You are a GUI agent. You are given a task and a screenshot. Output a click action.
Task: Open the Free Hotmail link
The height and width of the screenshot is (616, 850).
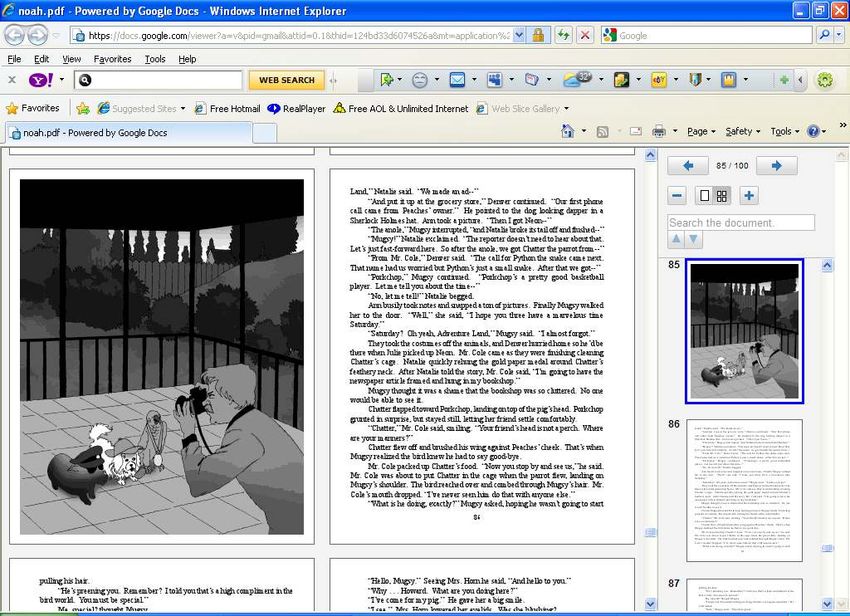click(x=228, y=108)
